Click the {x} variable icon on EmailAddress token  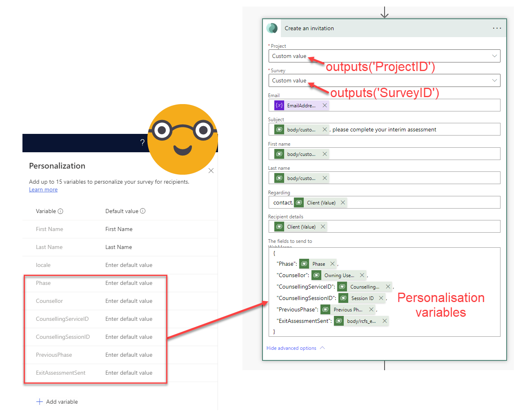(x=279, y=105)
